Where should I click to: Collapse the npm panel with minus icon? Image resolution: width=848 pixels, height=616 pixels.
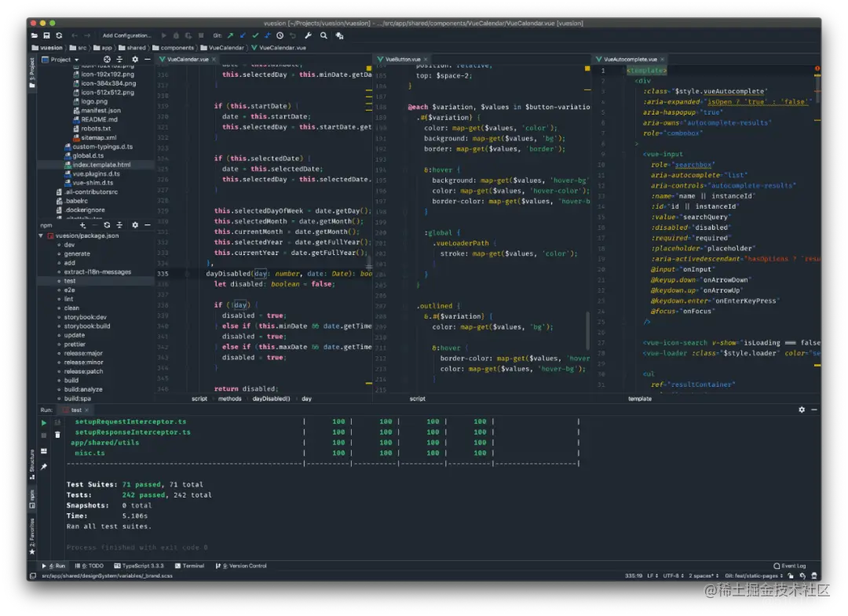click(147, 224)
